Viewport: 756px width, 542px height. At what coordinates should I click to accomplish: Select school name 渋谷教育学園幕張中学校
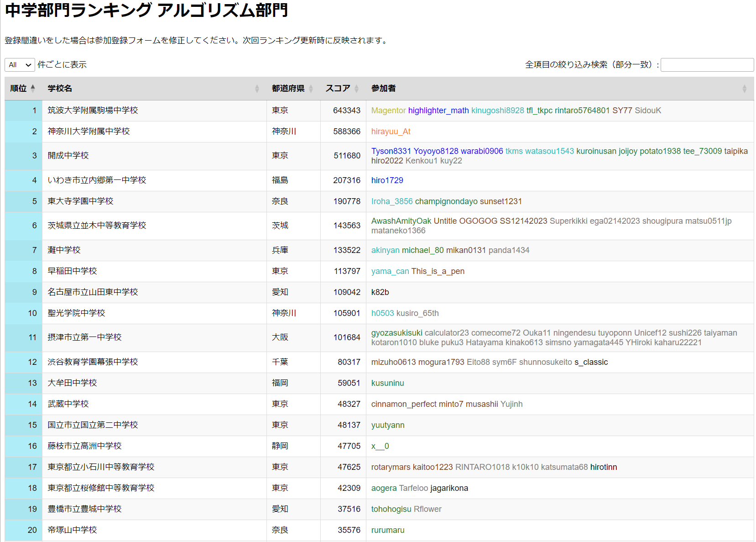click(x=93, y=362)
